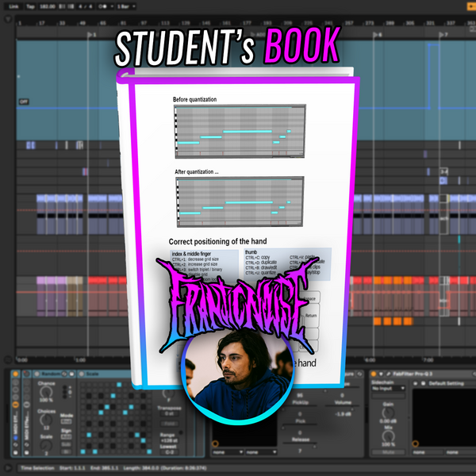Click the FabFilter preset hot-swap icon
476x476 pixels.
(x=416, y=383)
